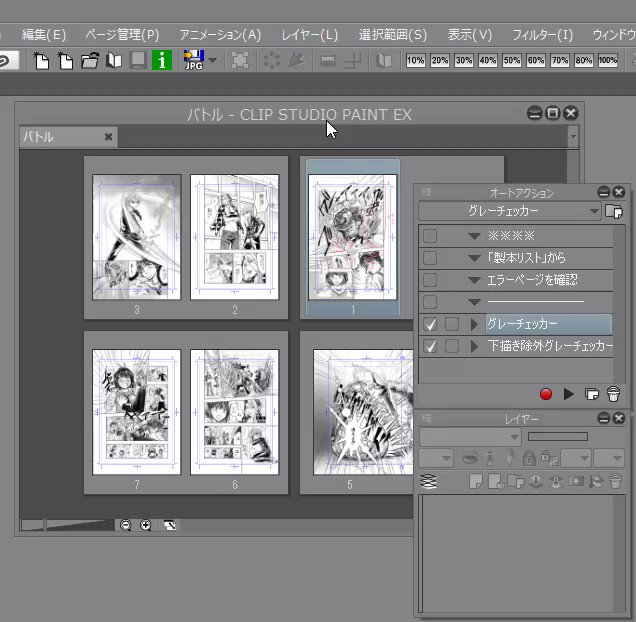Screen dimensions: 636x622
Task: Click the green info icon
Action: [162, 60]
